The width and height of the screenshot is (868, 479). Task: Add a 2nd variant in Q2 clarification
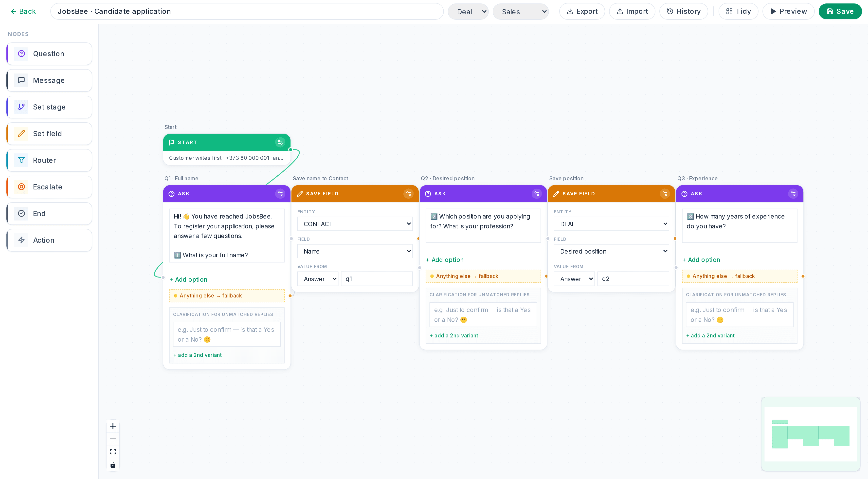click(x=454, y=335)
